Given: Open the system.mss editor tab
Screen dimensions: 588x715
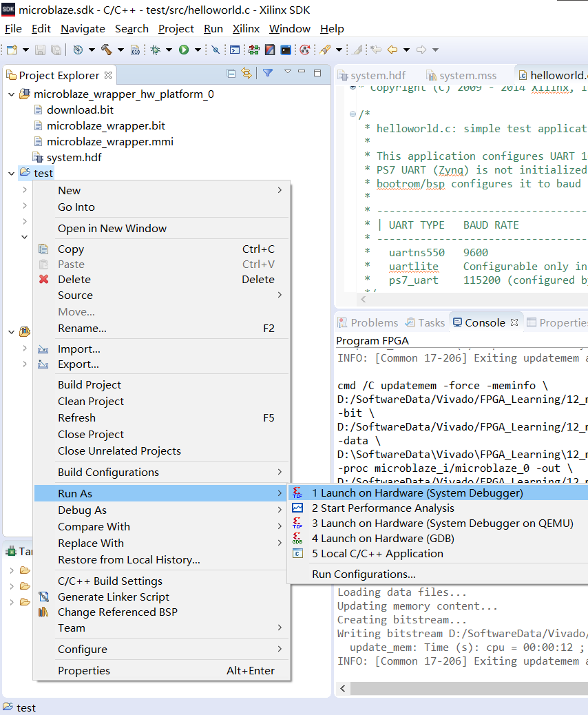Looking at the screenshot, I should pos(467,75).
